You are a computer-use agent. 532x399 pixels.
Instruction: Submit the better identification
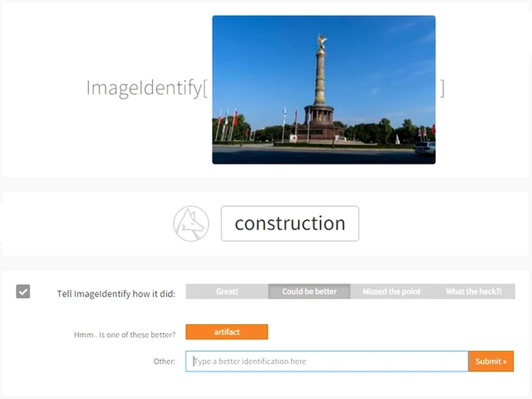pyautogui.click(x=491, y=361)
